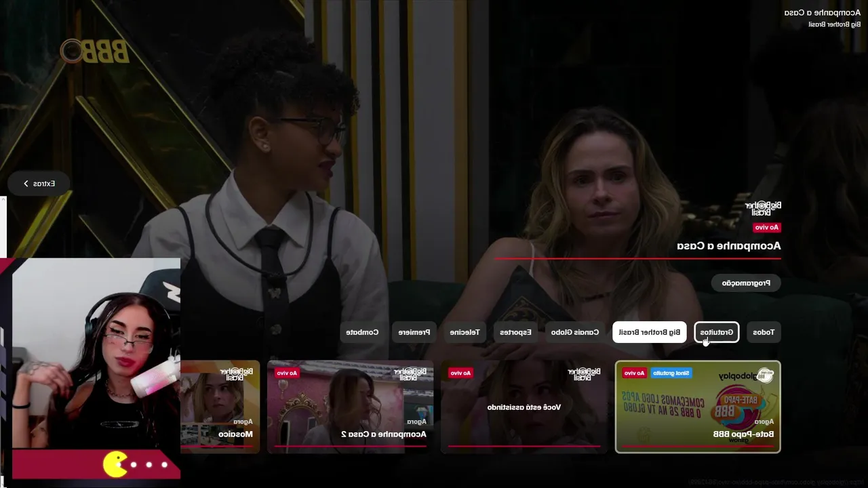
Task: Select the Você está assistindo card
Action: 524,407
